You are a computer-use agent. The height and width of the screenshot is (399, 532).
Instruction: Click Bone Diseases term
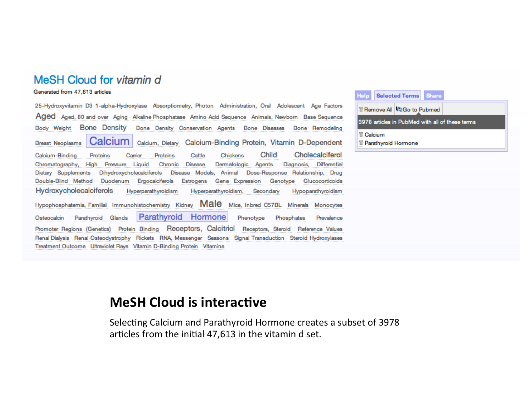pos(264,128)
